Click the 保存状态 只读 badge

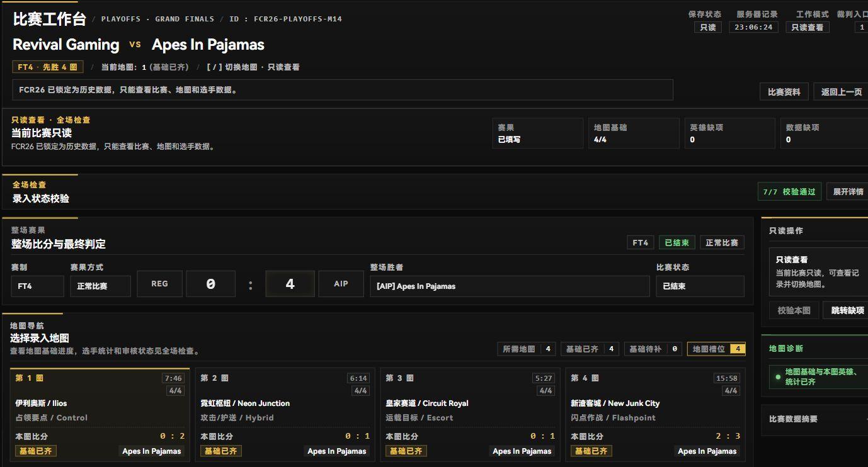[708, 27]
